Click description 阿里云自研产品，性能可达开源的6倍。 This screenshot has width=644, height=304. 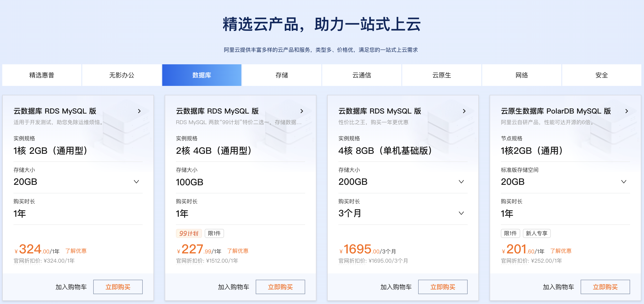coord(548,122)
